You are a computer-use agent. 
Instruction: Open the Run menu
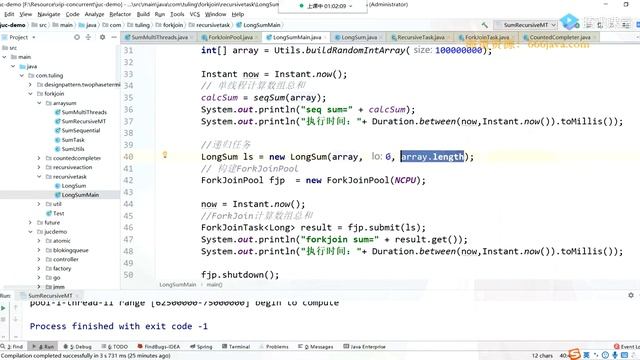160,14
